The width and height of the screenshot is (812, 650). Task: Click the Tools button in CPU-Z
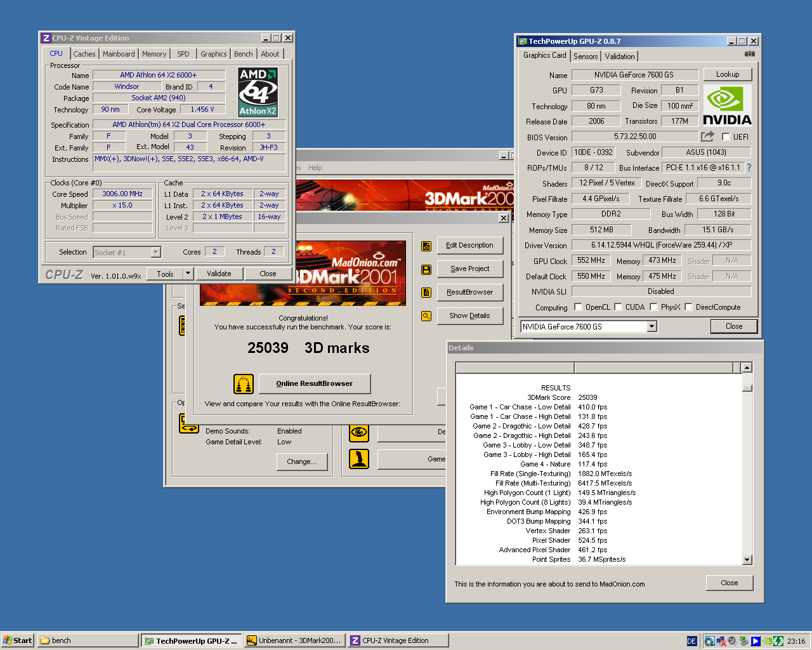pos(165,274)
